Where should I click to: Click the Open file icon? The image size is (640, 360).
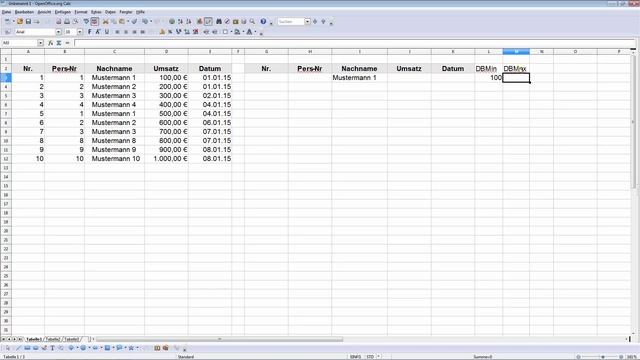(x=20, y=21)
